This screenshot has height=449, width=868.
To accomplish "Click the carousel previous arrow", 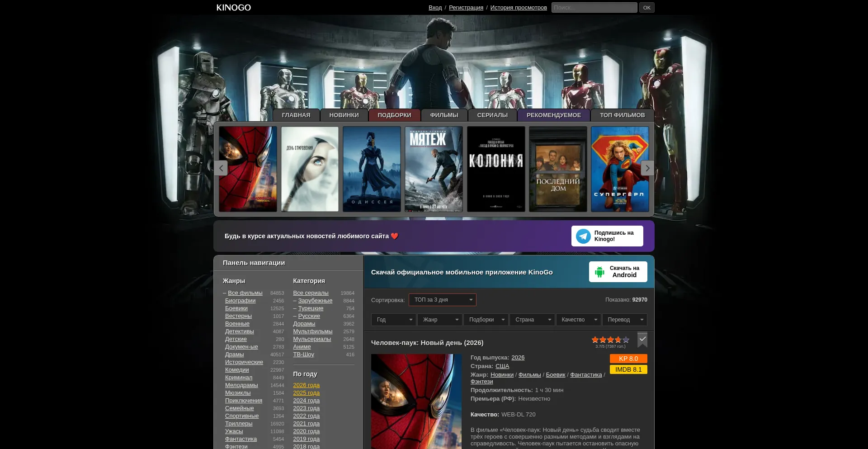I will click(221, 168).
